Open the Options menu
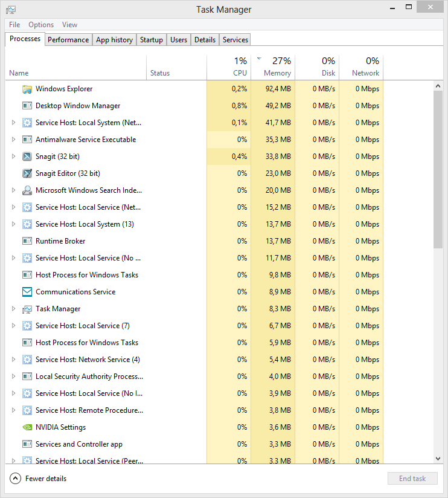448x498 pixels. click(40, 25)
